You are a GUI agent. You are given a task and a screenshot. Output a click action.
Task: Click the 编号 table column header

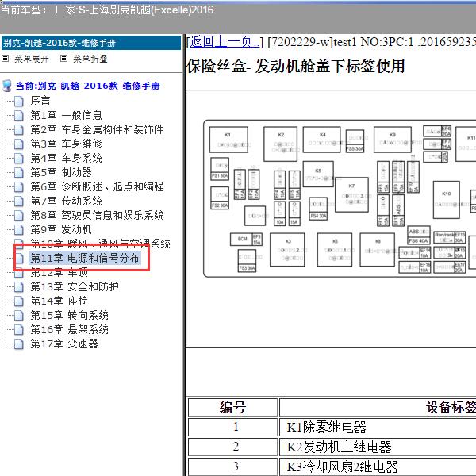[x=232, y=407]
